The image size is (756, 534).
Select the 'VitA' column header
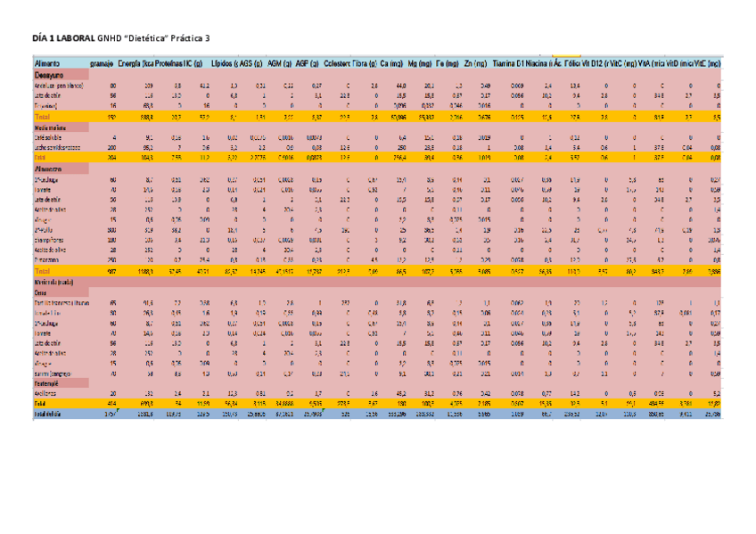(652, 63)
